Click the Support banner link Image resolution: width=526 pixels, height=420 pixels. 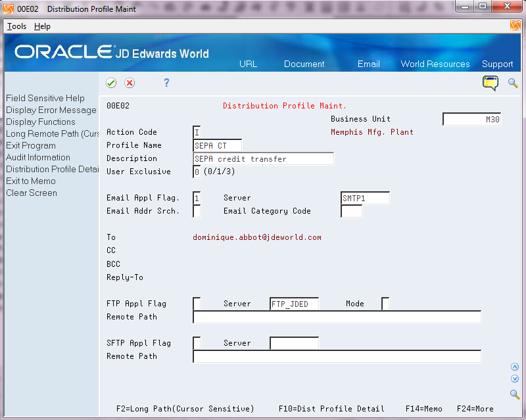[x=498, y=64]
